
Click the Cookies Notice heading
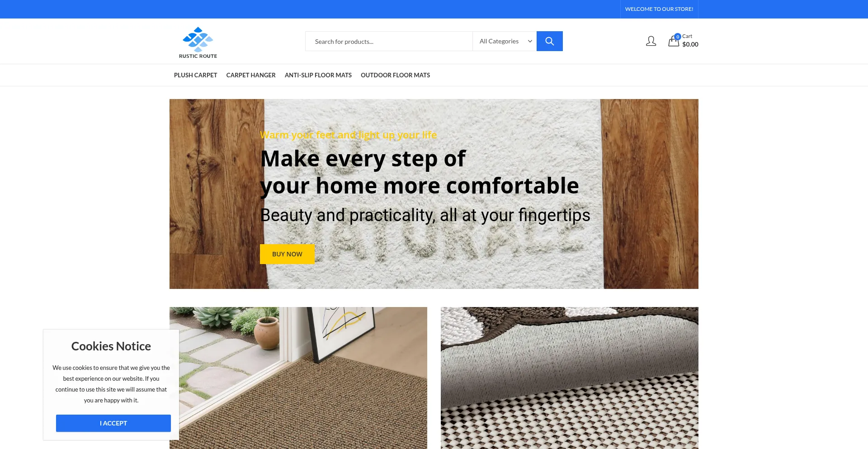[x=111, y=346]
